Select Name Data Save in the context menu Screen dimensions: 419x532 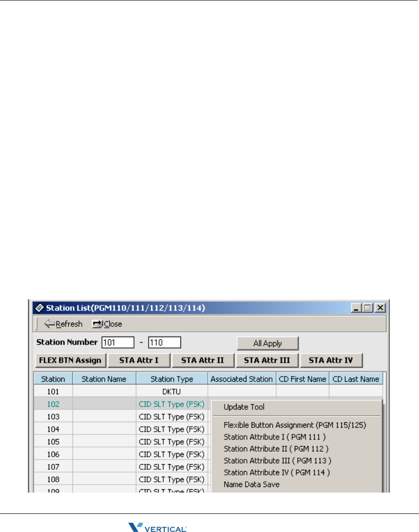[251, 485]
